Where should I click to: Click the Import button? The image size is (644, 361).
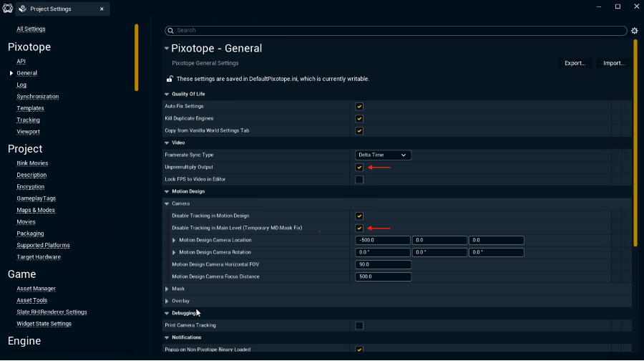[x=613, y=63]
